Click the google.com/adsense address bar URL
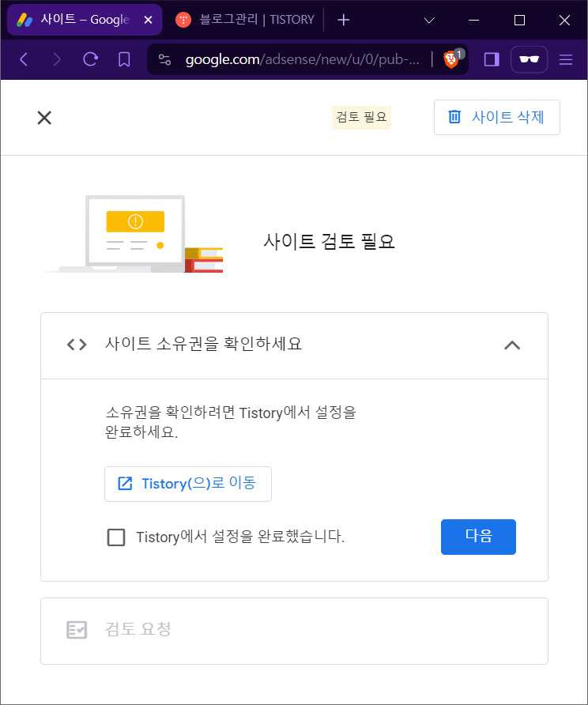Screen dimensions: 588x705 point(302,59)
